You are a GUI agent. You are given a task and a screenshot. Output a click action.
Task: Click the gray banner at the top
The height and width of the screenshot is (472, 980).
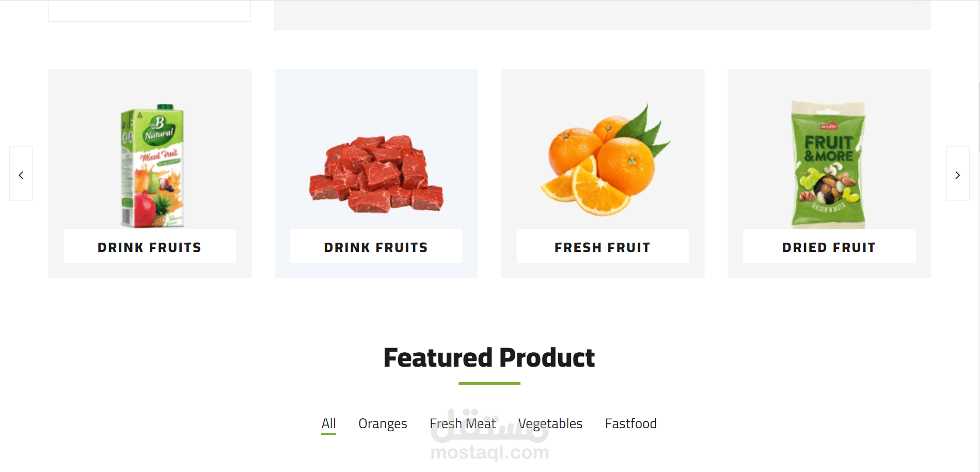pyautogui.click(x=602, y=14)
